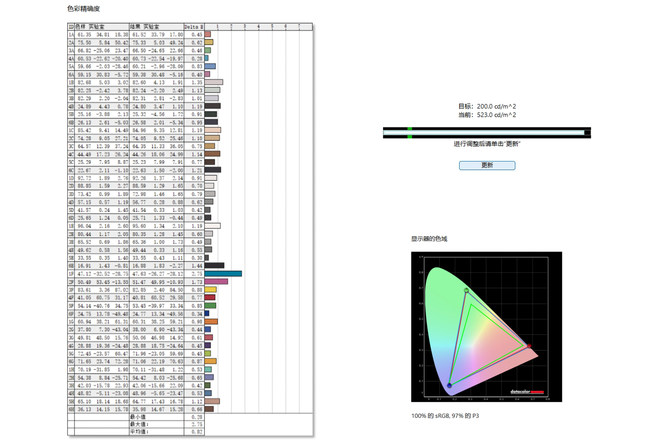Click the black bar for Delta 1.44
670x447 pixels.
214,265
